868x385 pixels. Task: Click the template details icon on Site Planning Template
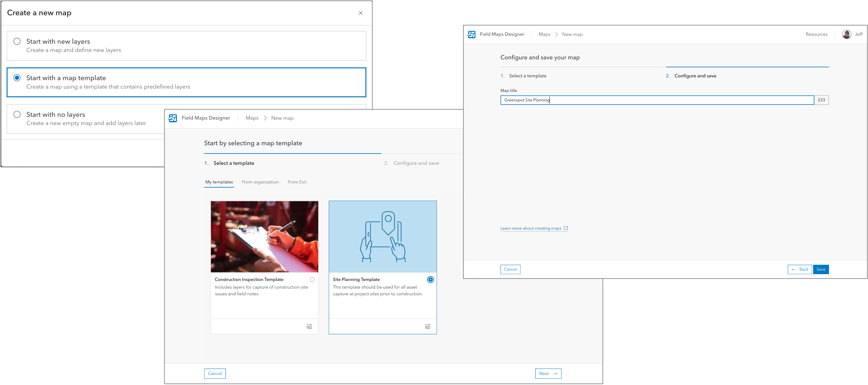(428, 326)
